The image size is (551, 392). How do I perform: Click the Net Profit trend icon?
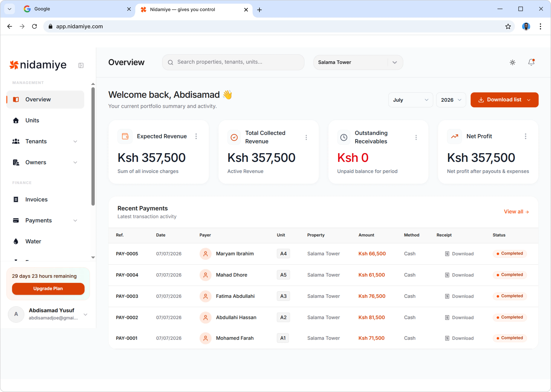[454, 136]
